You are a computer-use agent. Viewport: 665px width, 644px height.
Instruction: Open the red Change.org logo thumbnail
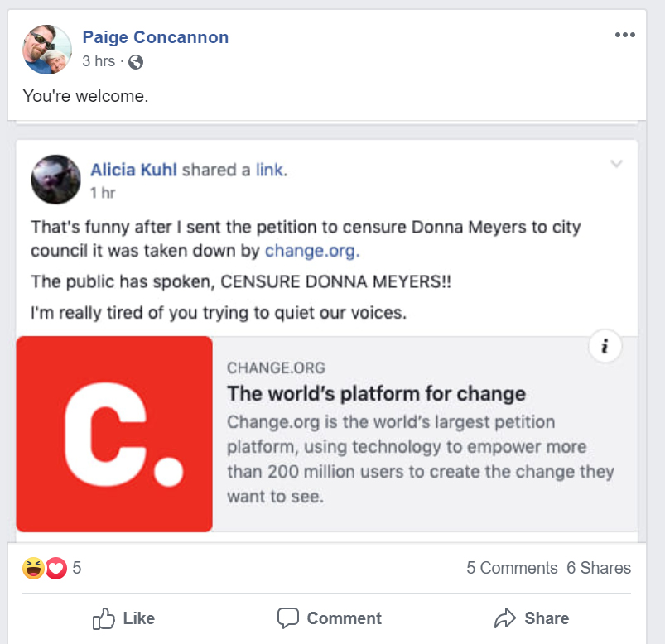[x=114, y=434]
